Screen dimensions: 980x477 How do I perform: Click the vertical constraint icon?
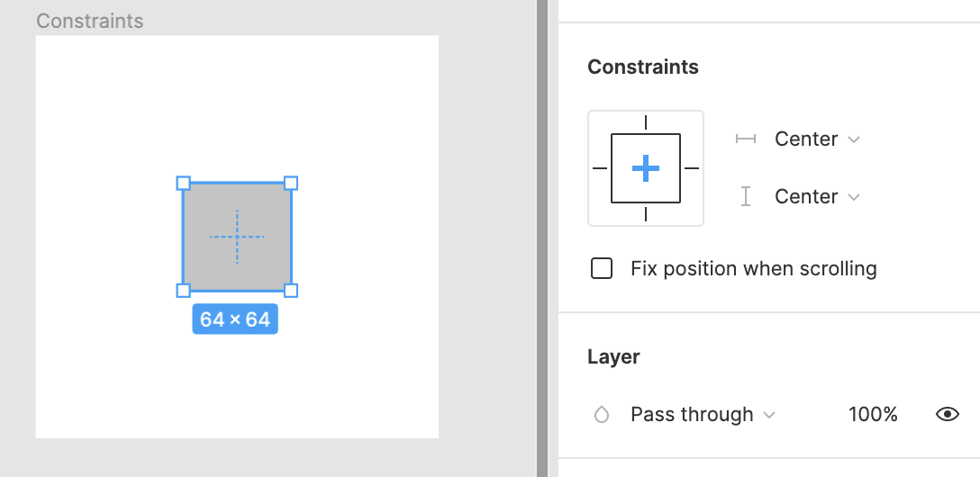coord(746,197)
